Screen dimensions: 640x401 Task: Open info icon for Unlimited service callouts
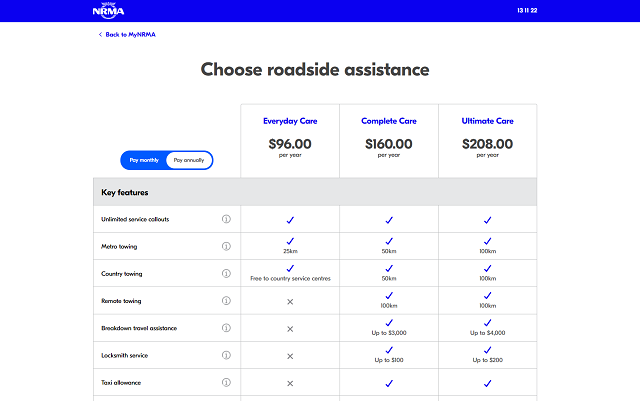pos(226,219)
